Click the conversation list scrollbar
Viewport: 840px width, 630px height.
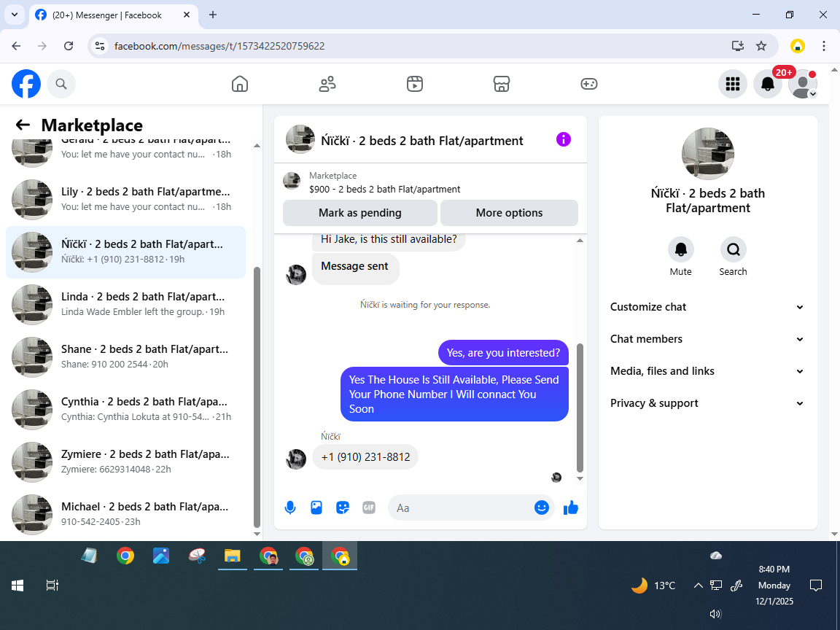tap(257, 397)
